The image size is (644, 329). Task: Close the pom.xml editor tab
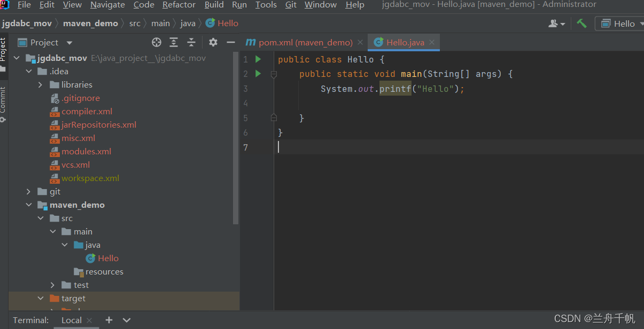pyautogui.click(x=361, y=42)
